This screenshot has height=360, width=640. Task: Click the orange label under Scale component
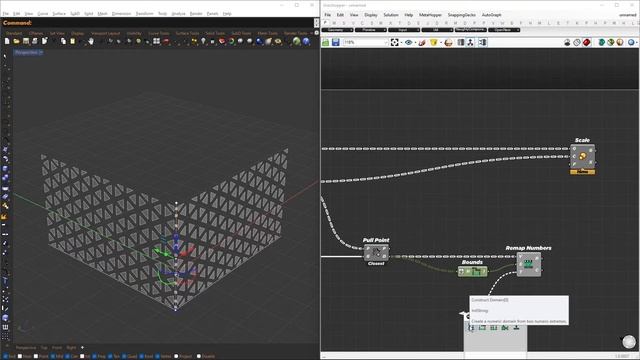coord(582,172)
